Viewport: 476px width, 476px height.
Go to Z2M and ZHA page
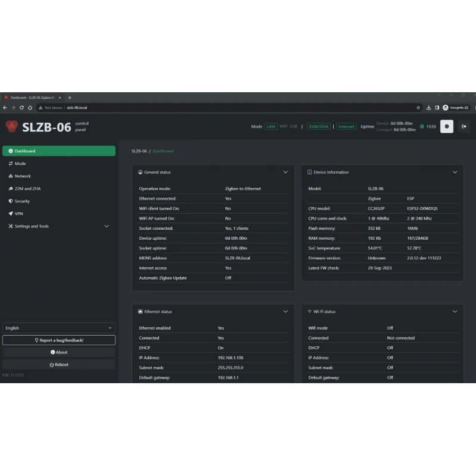(27, 189)
